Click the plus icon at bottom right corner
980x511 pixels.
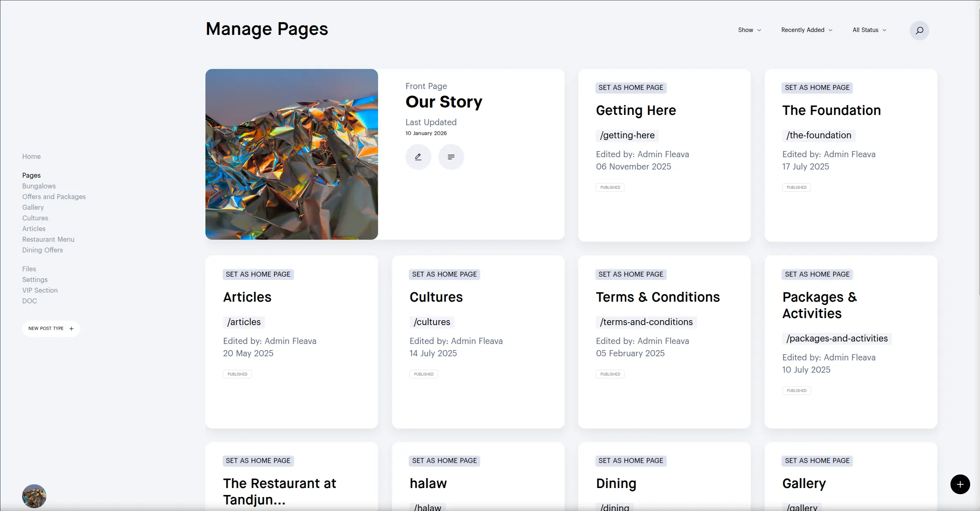pyautogui.click(x=959, y=484)
